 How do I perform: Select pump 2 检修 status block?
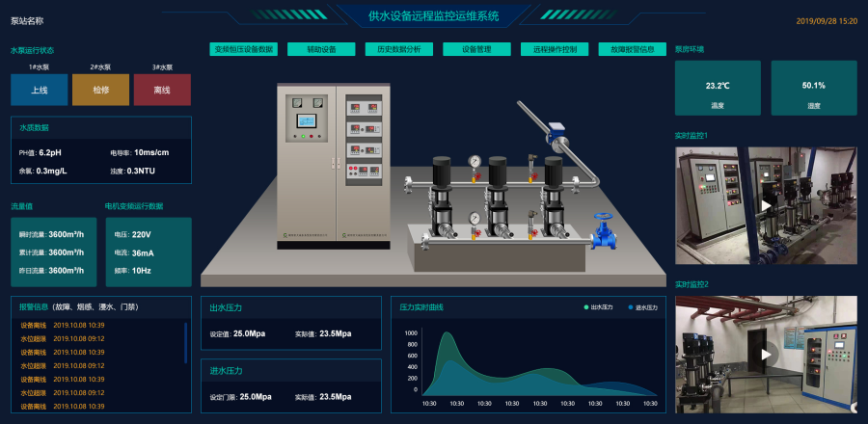(x=100, y=90)
